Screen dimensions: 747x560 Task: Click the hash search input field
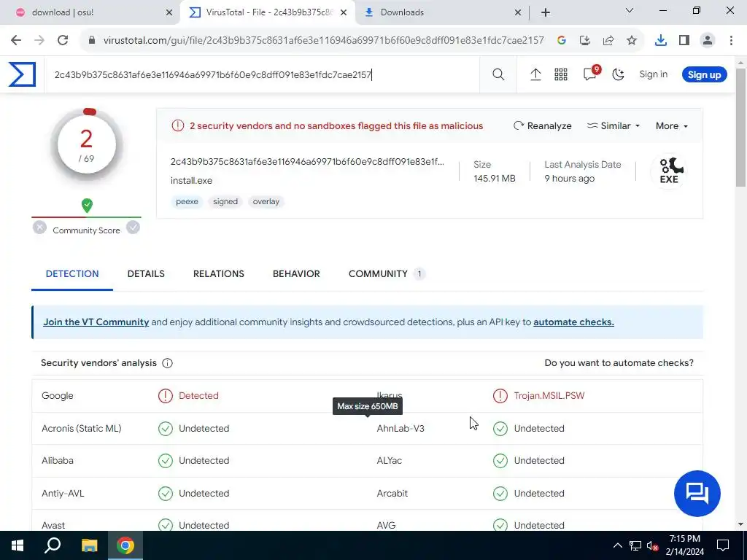(x=262, y=75)
